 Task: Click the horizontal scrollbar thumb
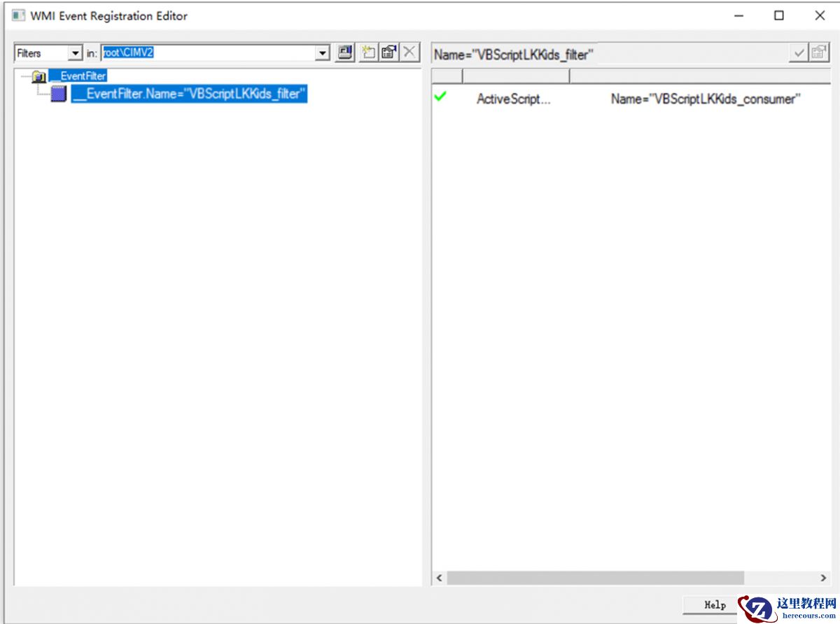tap(595, 578)
